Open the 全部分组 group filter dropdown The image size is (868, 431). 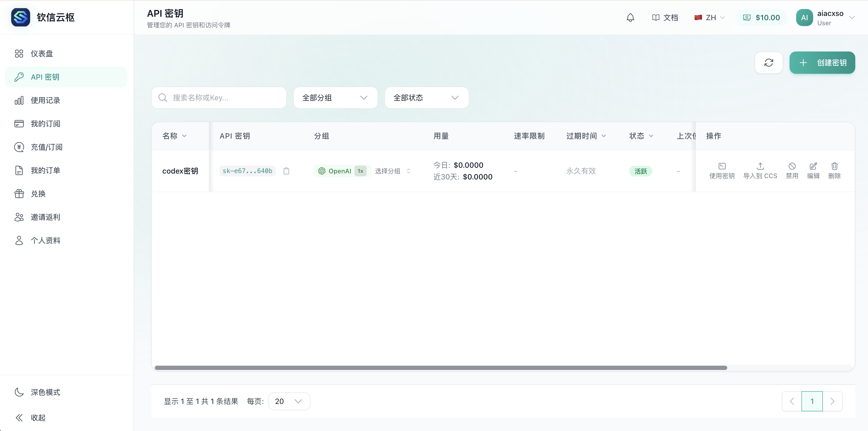click(335, 98)
